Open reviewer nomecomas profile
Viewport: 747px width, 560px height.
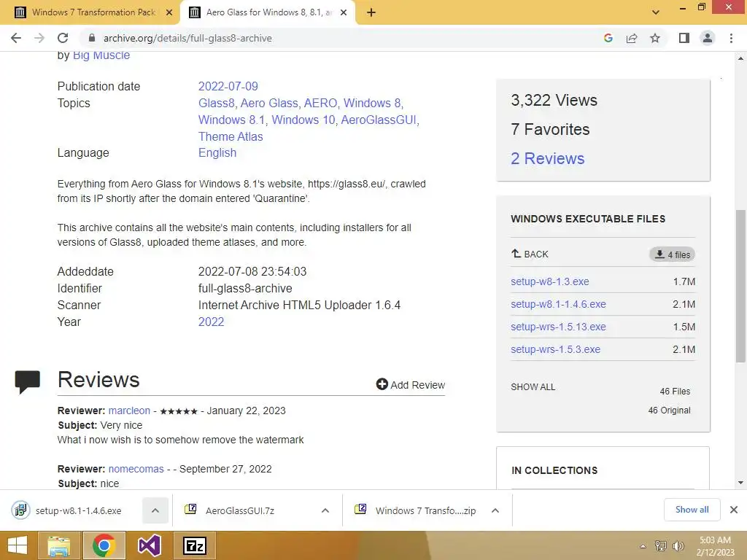136,469
